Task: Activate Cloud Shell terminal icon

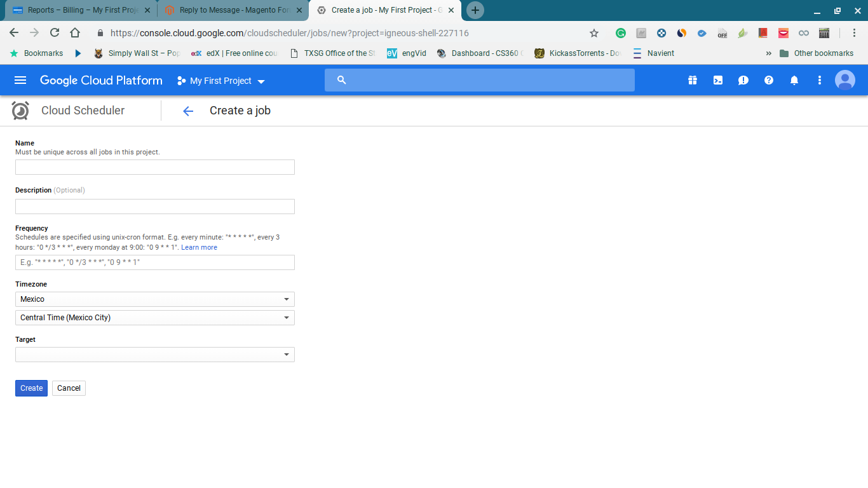Action: [x=718, y=80]
